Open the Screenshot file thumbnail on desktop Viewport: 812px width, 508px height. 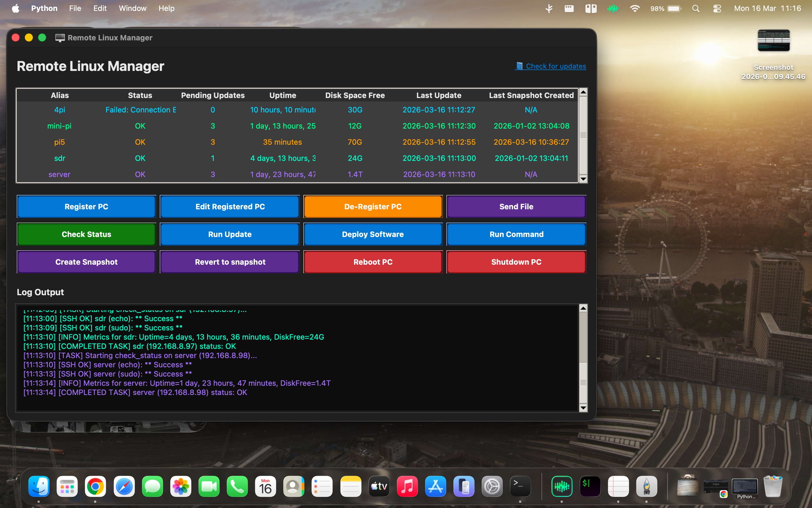coord(773,41)
